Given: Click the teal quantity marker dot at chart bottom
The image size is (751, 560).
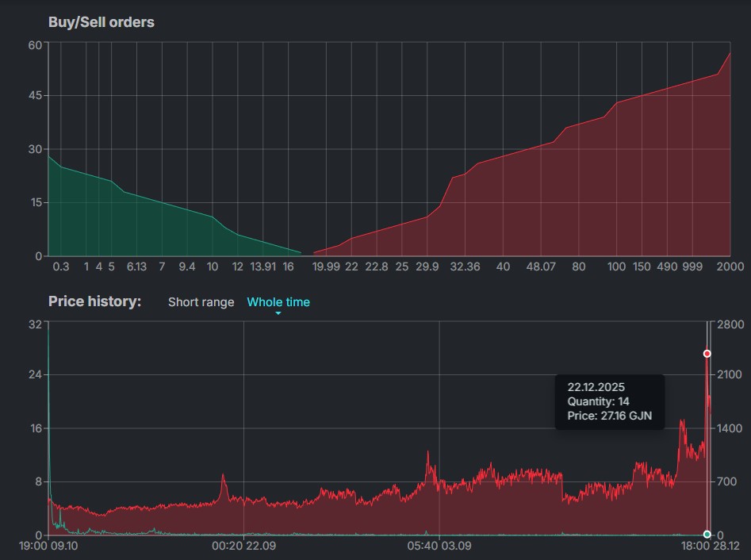Looking at the screenshot, I should click(707, 534).
